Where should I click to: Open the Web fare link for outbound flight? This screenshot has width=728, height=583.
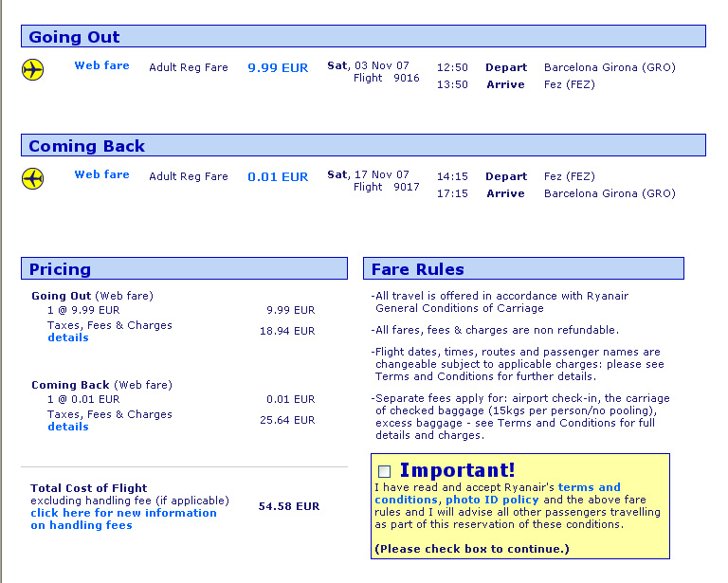tap(101, 66)
